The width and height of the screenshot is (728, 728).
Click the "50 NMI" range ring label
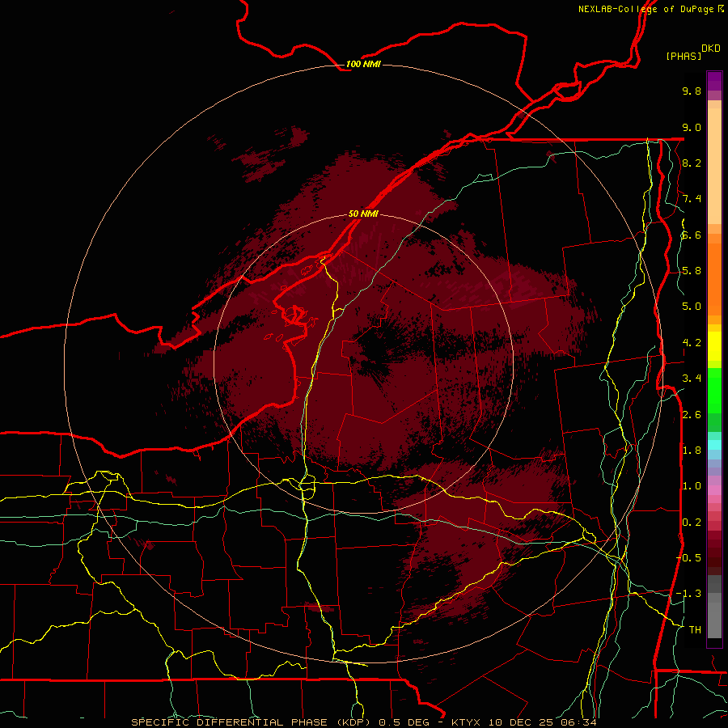pos(363,214)
